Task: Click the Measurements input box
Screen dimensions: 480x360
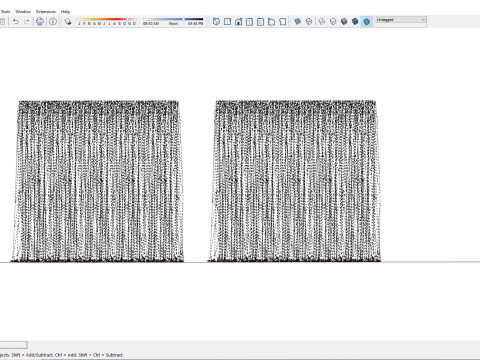Action: [x=13, y=345]
